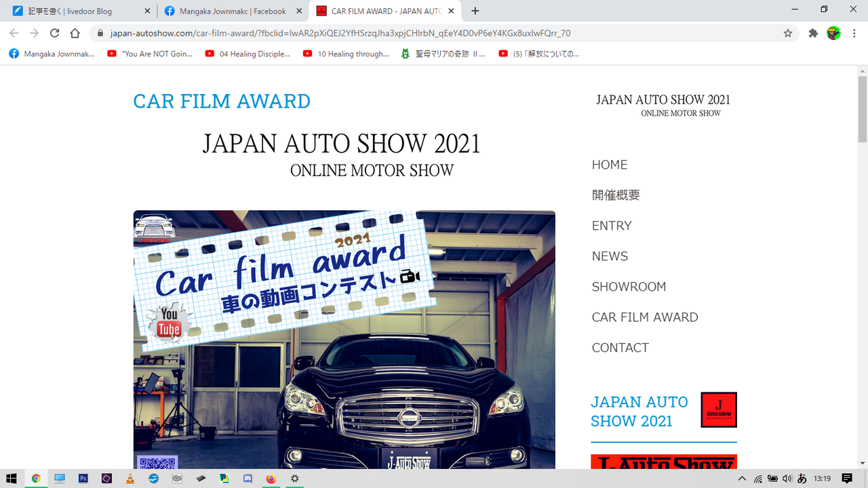Open the Settings gear in taskbar
Screen dimensions: 868x488
[294, 479]
